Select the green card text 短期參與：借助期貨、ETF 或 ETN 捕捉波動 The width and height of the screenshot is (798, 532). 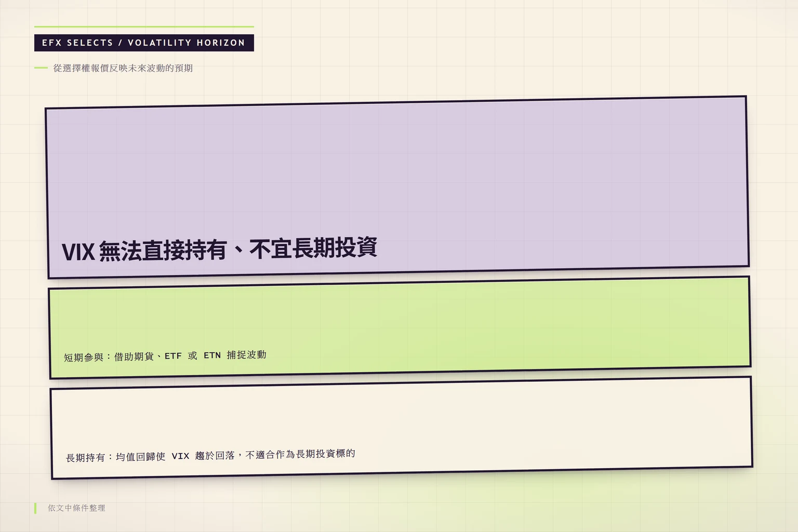165,356
